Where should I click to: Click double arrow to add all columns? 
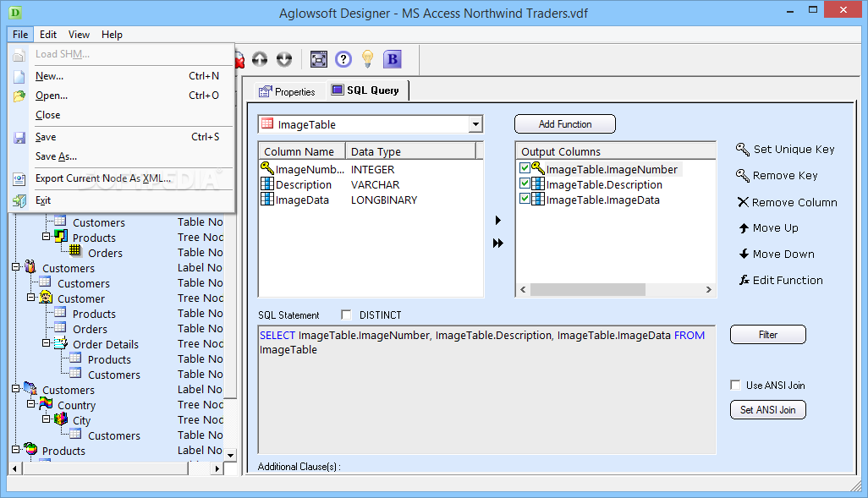pos(498,243)
